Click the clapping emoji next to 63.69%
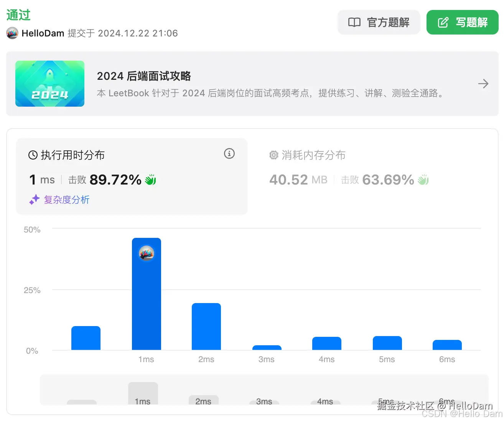The width and height of the screenshot is (504, 422). [x=423, y=180]
